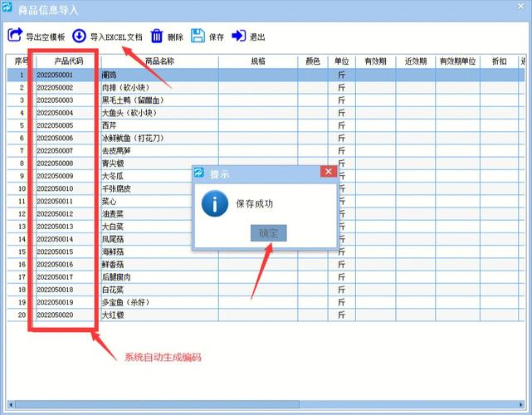
Task: Click the 规格 column header
Action: [x=258, y=61]
